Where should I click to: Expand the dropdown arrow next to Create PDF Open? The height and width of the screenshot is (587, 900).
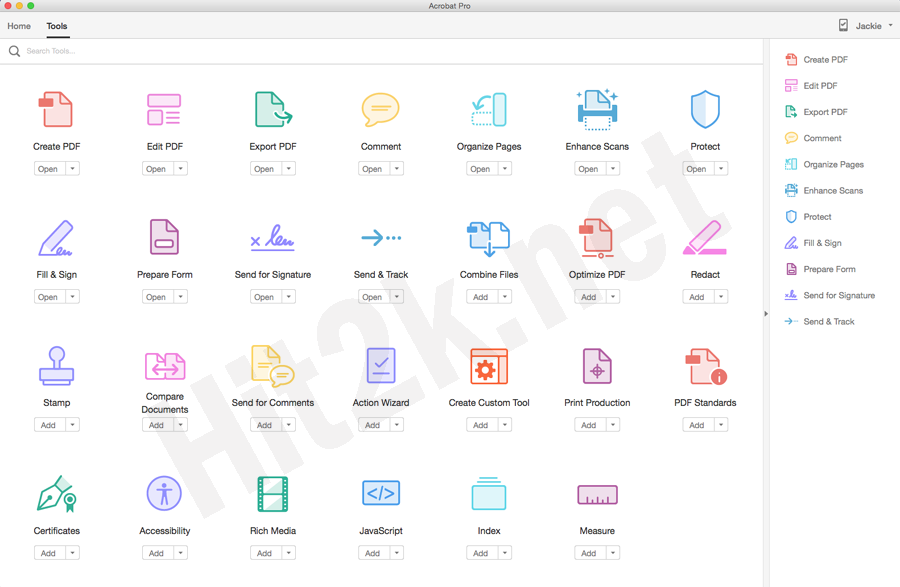click(72, 169)
